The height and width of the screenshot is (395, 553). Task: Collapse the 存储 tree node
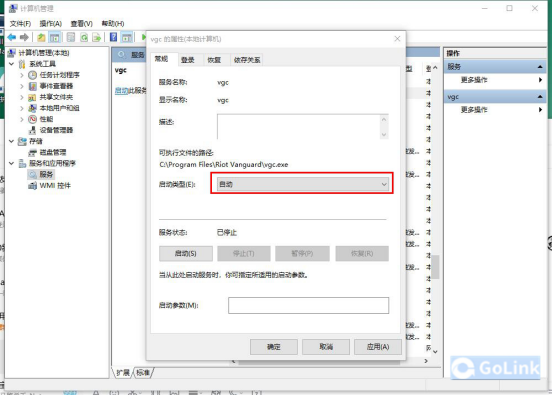12,141
